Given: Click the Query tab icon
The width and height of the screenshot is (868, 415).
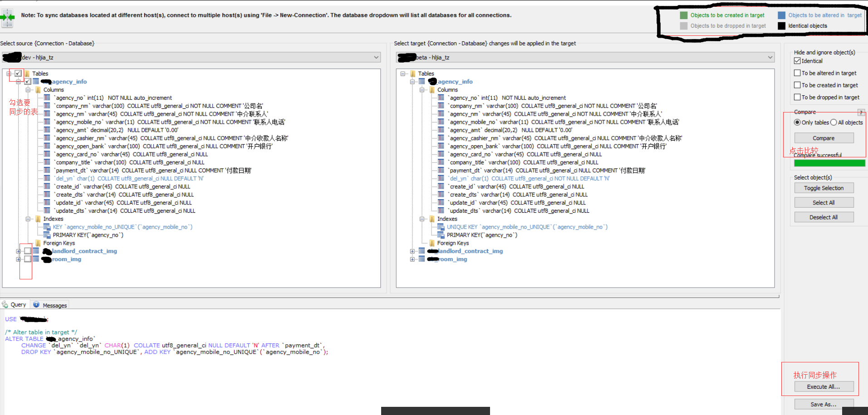Looking at the screenshot, I should point(5,304).
